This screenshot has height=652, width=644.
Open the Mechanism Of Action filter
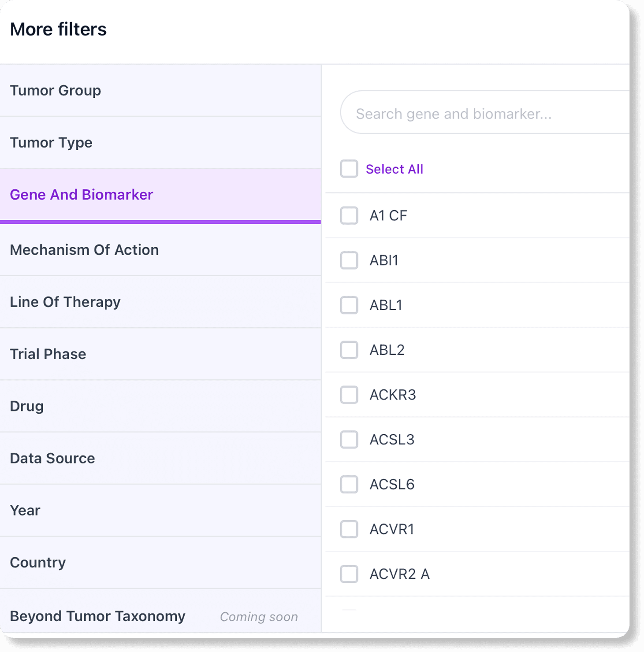point(160,250)
